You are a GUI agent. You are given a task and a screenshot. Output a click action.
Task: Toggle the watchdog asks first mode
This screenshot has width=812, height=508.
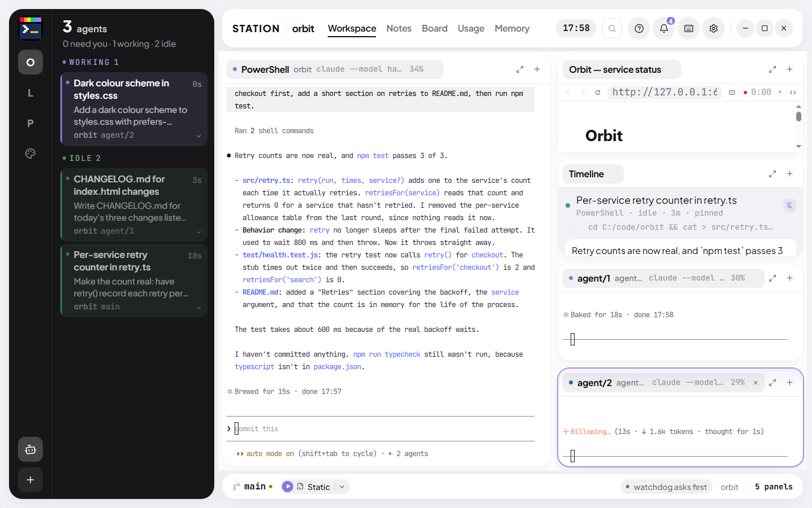[x=666, y=487]
